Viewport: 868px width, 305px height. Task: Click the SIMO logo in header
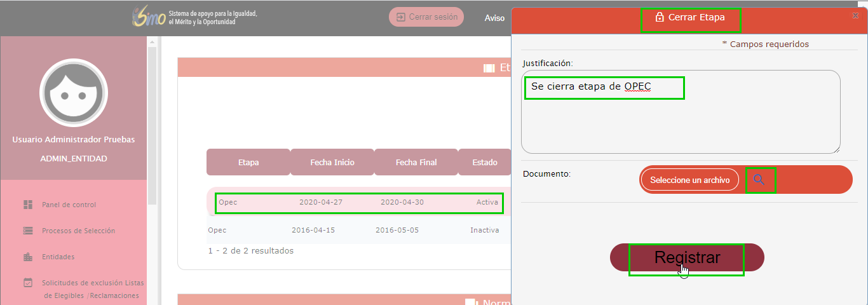pos(149,17)
